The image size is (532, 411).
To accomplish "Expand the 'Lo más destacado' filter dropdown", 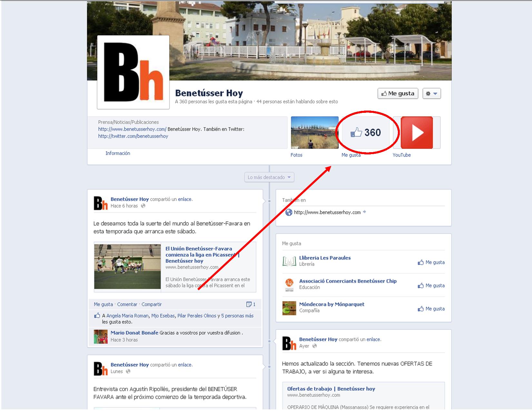I will point(269,177).
